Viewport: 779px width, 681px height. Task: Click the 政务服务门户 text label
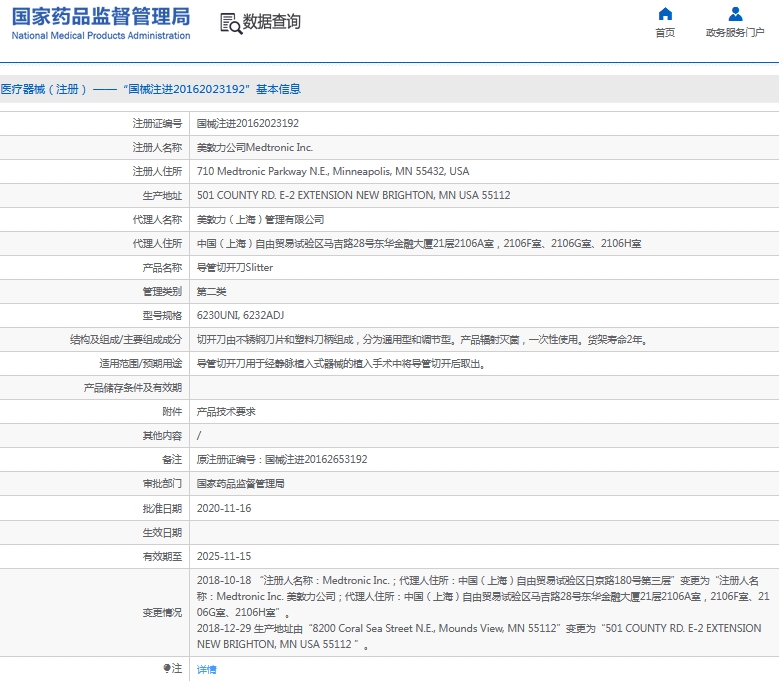[x=735, y=33]
